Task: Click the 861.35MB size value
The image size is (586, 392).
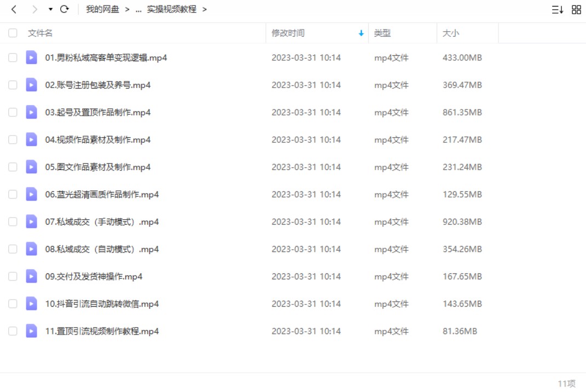Action: point(462,113)
